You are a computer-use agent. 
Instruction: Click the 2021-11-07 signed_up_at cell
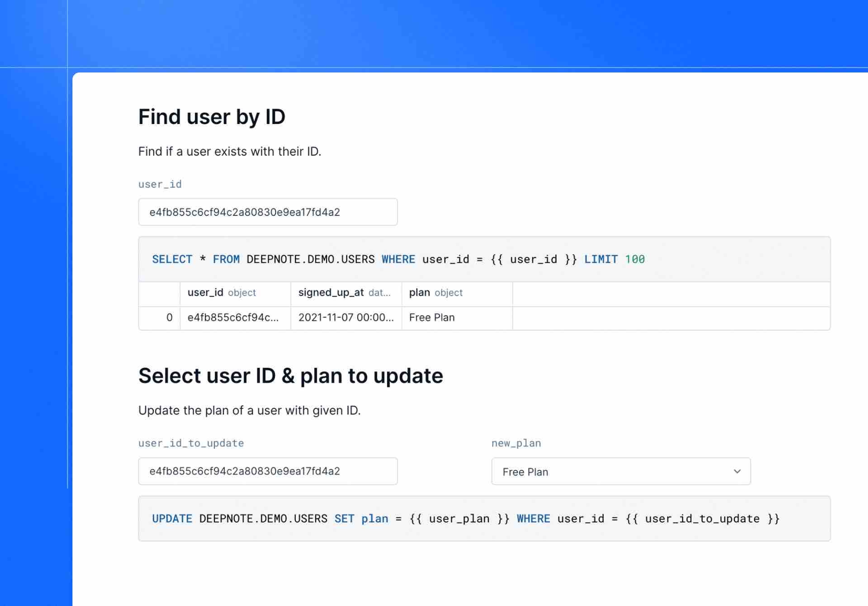(346, 317)
